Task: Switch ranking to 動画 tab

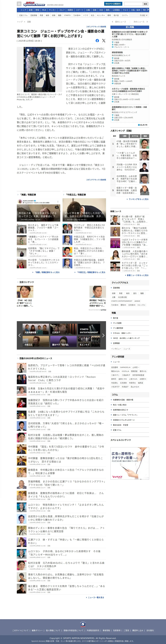Action: pos(145,136)
